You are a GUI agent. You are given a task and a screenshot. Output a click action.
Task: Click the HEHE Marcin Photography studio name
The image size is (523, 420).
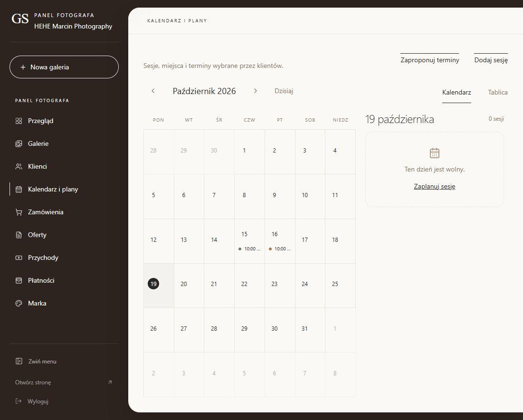tap(73, 26)
